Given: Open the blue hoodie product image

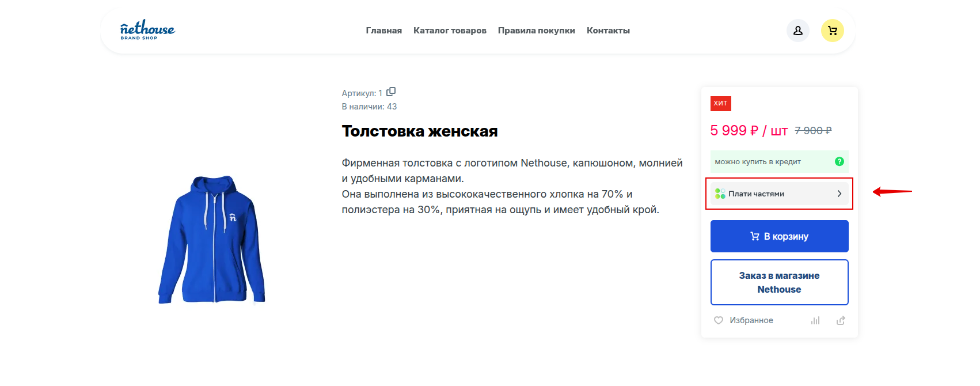Looking at the screenshot, I should coord(212,239).
